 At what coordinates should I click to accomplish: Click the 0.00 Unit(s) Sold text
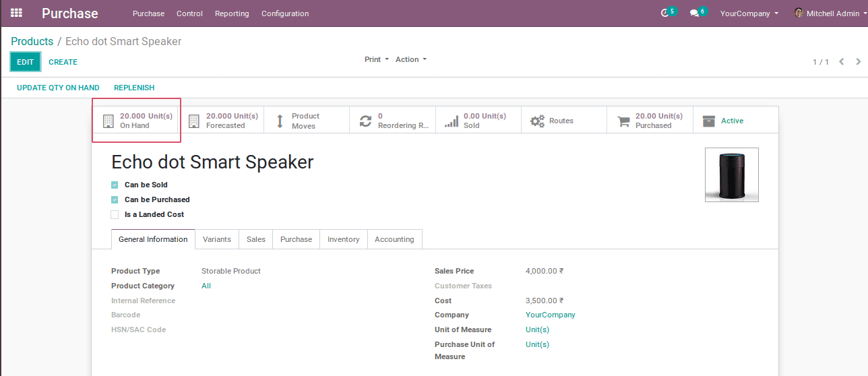(x=485, y=121)
